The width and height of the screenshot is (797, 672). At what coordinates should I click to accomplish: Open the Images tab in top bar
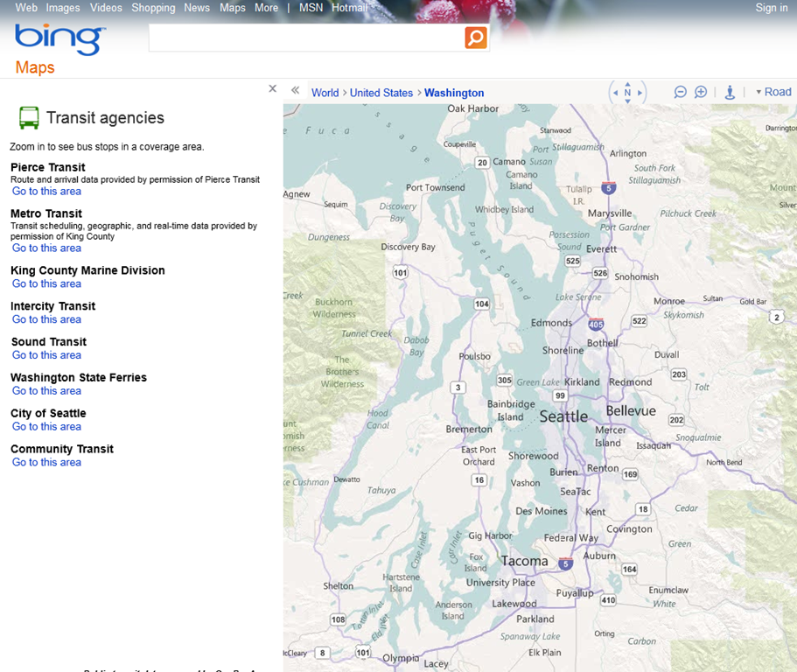[x=63, y=8]
